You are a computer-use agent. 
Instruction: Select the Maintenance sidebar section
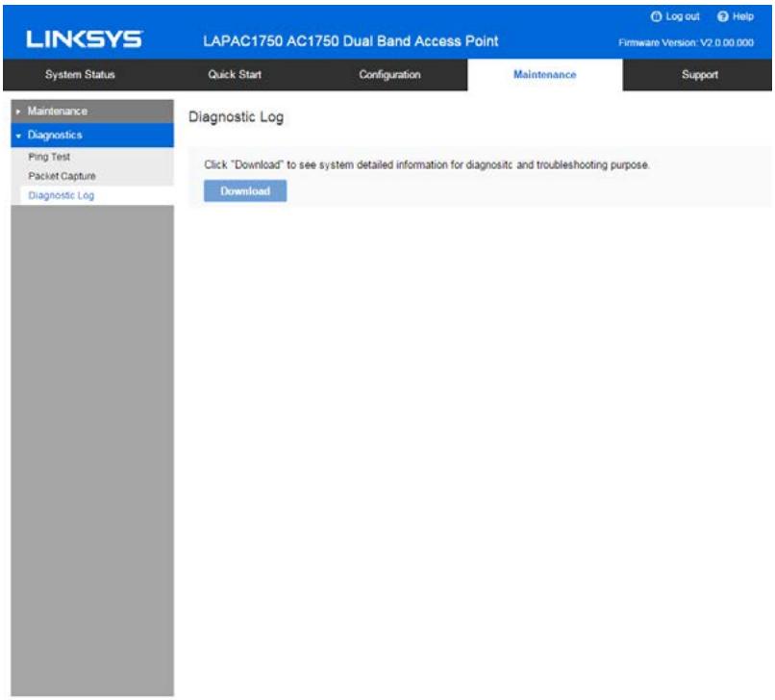92,112
